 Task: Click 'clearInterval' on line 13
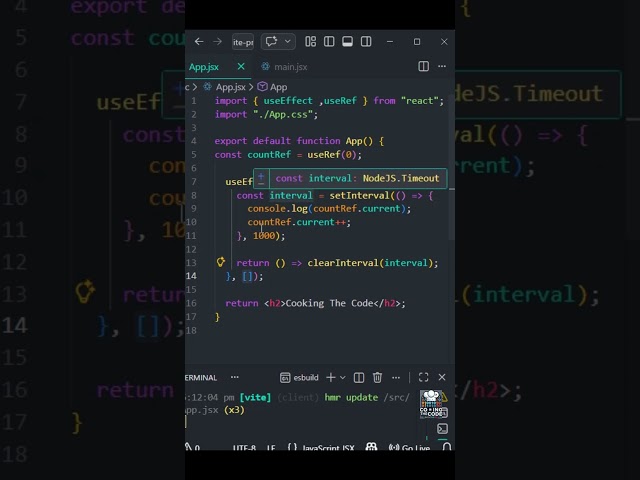[343, 263]
